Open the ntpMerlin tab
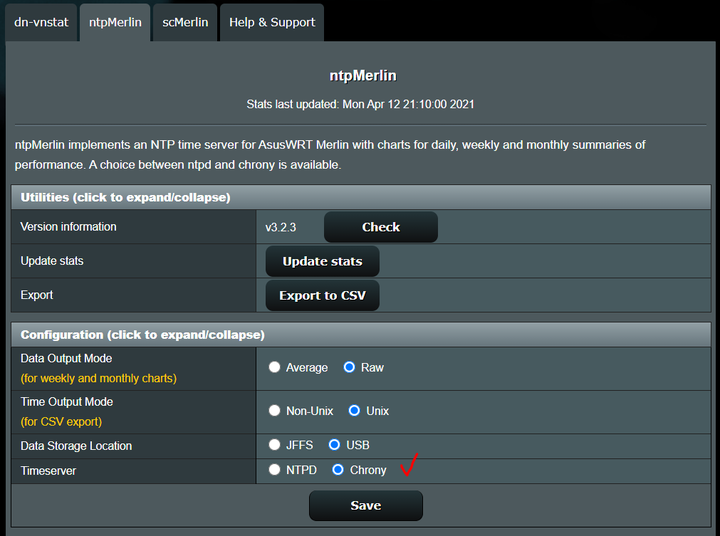The image size is (720, 536). coord(115,23)
